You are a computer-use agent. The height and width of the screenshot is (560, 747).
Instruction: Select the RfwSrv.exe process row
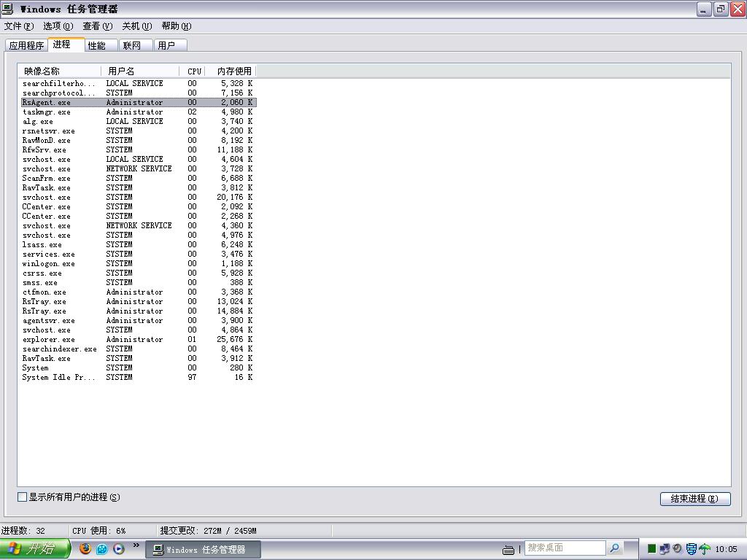[138, 149]
